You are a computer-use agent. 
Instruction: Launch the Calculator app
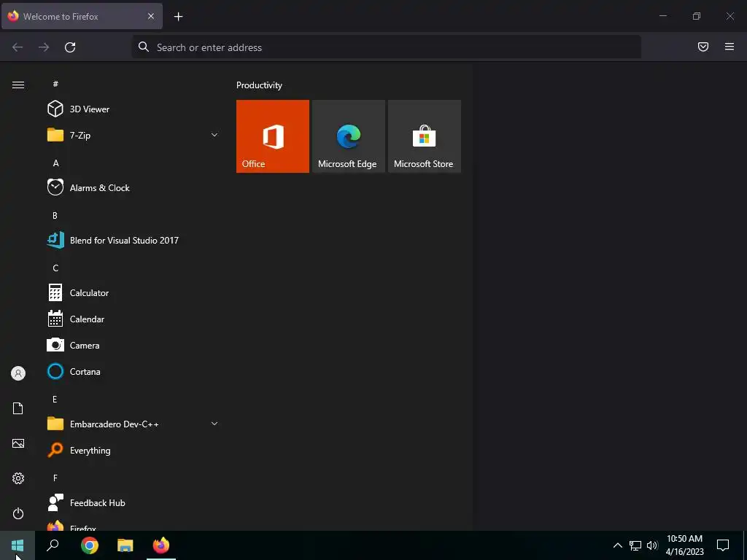coord(133,292)
